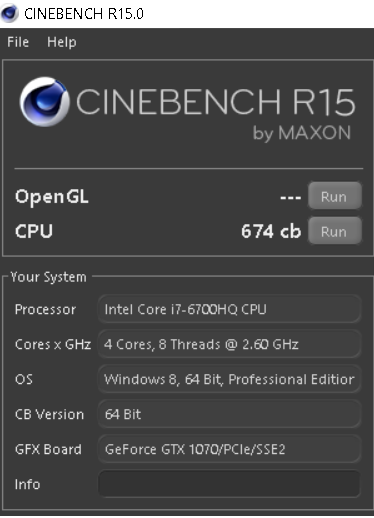Click the CINEBENCH R15 banner text
374x518 pixels.
(x=216, y=102)
